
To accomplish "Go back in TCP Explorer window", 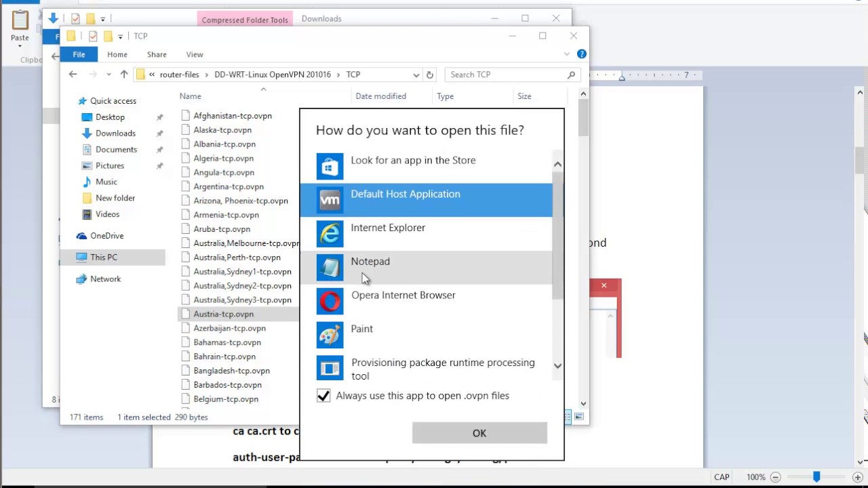I will [73, 75].
